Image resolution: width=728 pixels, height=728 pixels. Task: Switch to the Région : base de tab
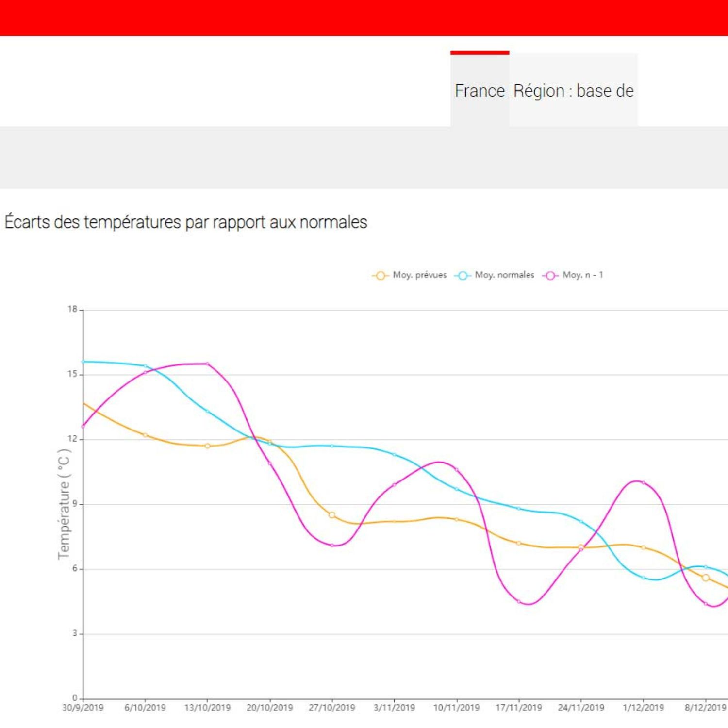click(573, 90)
